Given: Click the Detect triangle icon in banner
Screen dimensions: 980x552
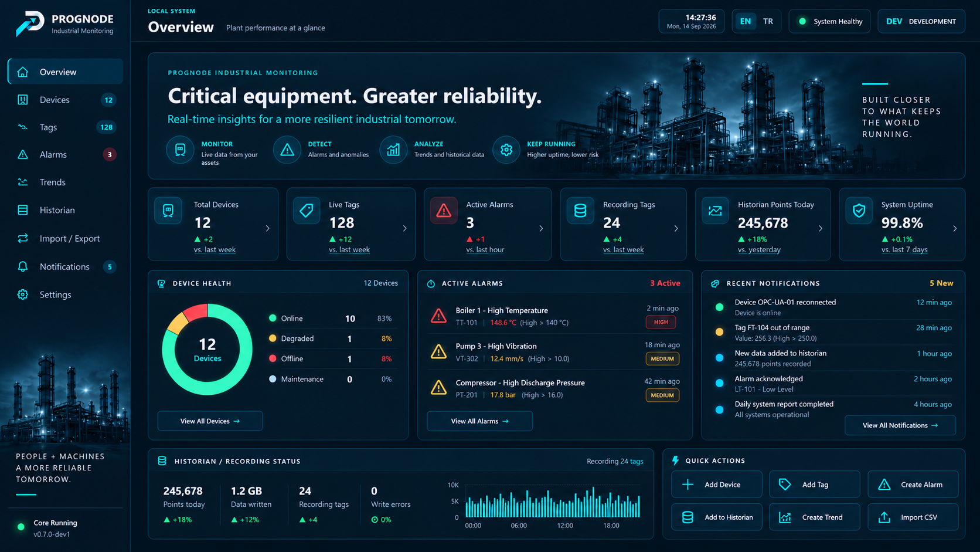Looking at the screenshot, I should click(x=287, y=150).
